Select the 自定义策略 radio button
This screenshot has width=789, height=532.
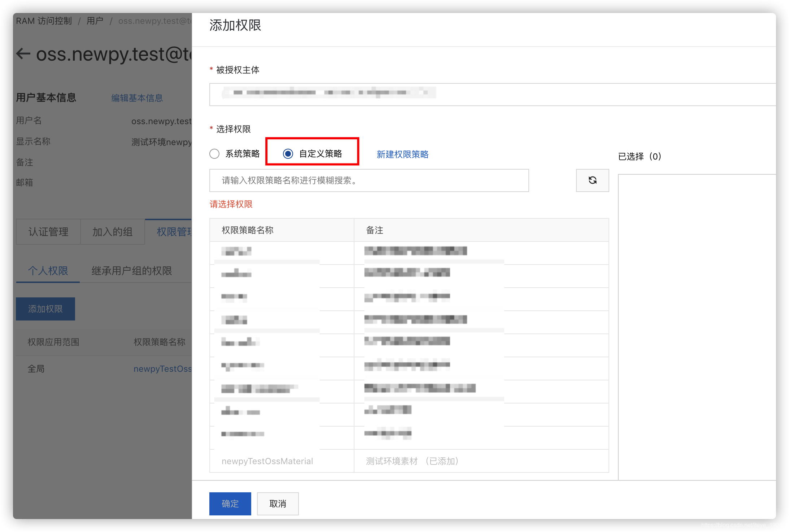click(x=288, y=154)
